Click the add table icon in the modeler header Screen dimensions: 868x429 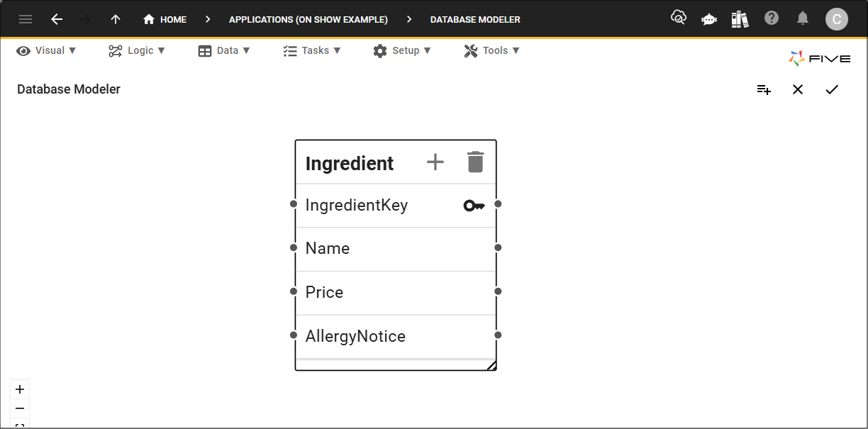pos(764,89)
